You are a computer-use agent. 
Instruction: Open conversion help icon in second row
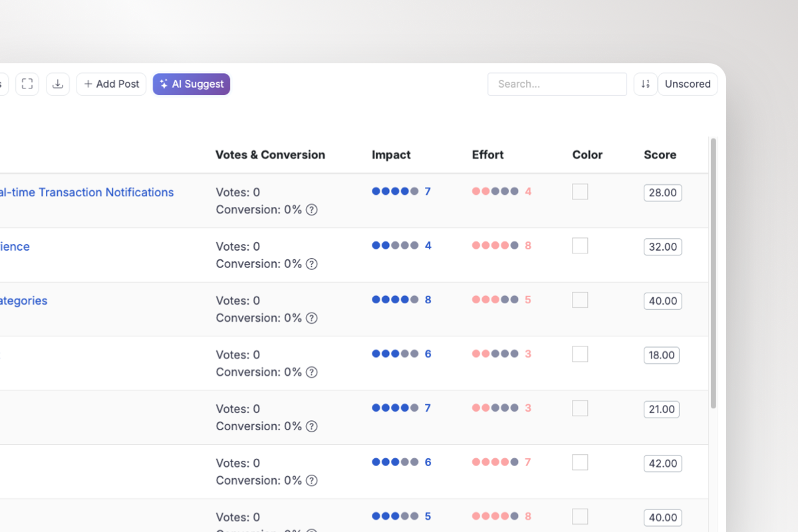tap(311, 264)
